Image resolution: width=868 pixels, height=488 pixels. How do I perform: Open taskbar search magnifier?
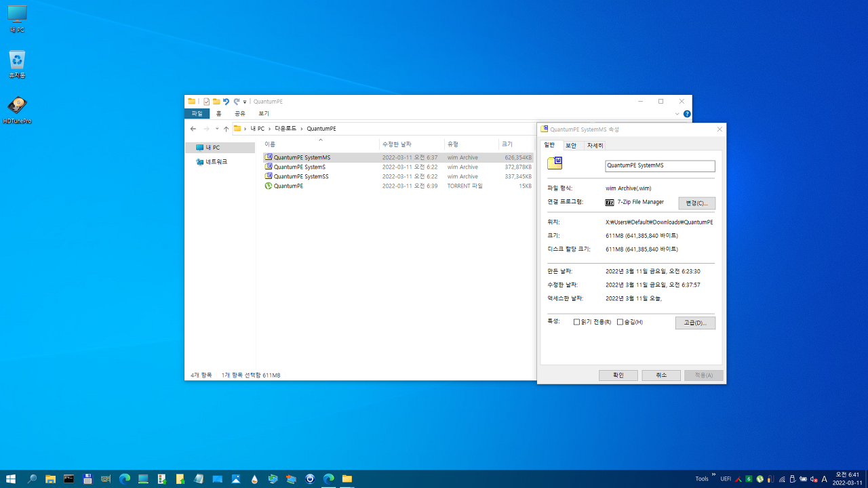pos(32,479)
